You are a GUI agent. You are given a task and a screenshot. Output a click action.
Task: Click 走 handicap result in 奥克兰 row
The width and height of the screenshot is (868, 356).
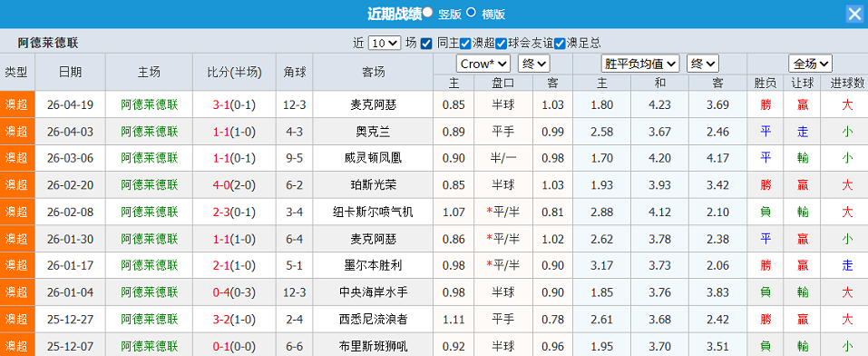[x=802, y=132]
